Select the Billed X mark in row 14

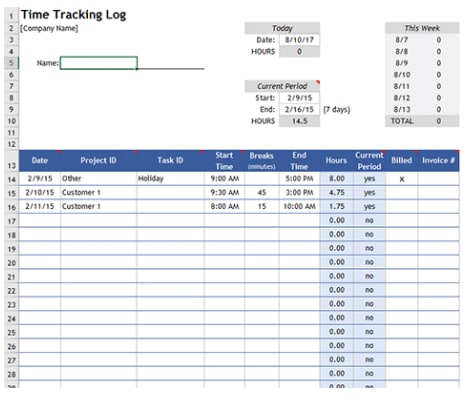pos(402,179)
